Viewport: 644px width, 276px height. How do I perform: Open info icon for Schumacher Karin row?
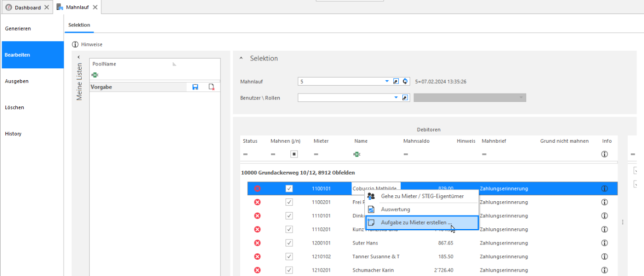coord(604,270)
